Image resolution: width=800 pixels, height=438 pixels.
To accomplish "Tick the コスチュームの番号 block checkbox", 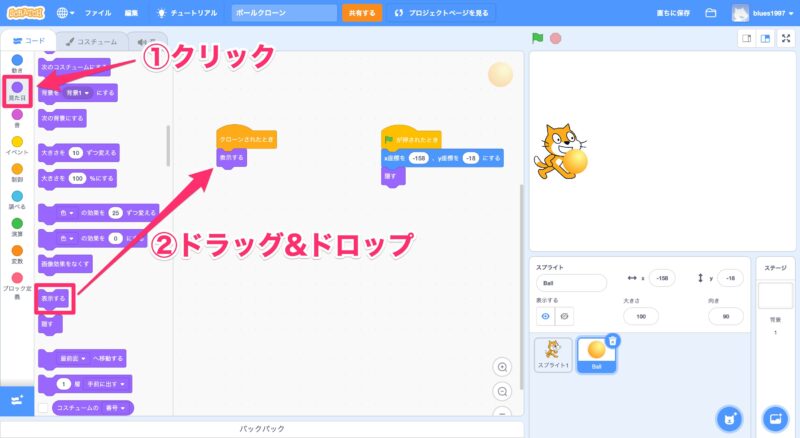I will (x=42, y=408).
